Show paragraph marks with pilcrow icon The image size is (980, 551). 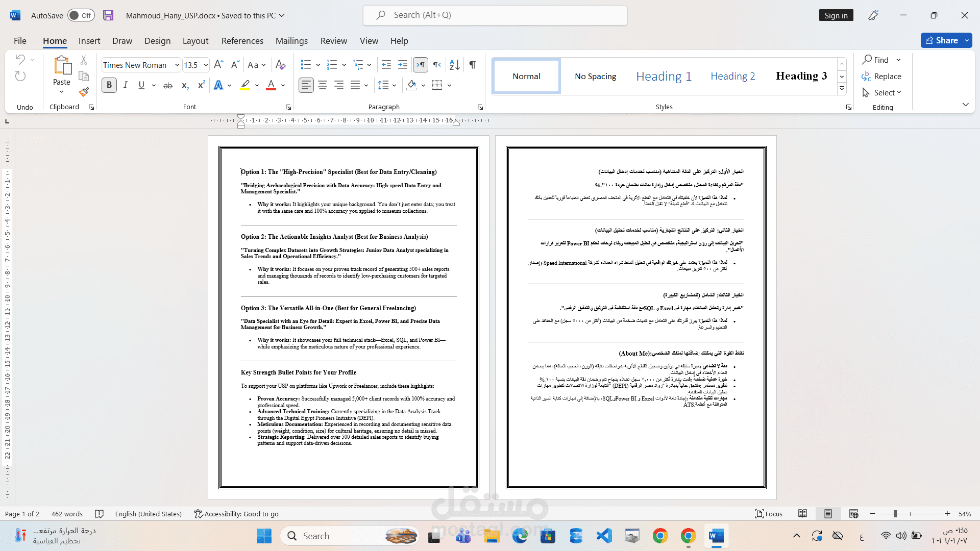pos(473,65)
